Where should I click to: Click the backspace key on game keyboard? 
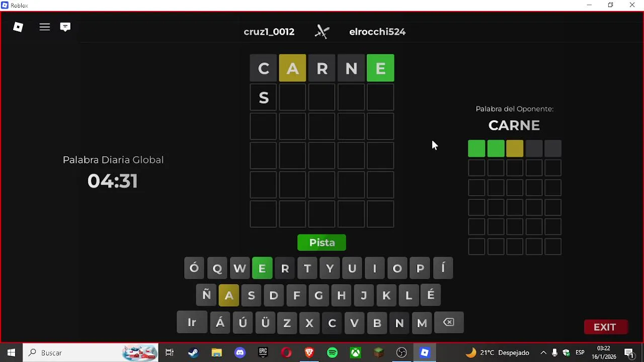pos(449,323)
